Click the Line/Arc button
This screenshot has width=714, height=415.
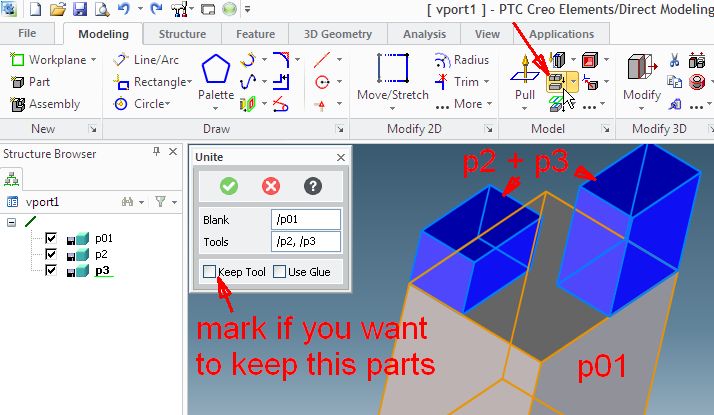[x=146, y=60]
